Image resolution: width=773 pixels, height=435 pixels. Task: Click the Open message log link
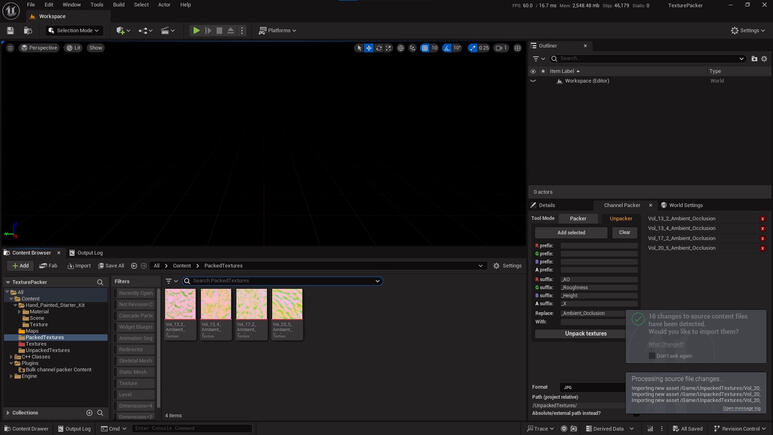point(741,408)
